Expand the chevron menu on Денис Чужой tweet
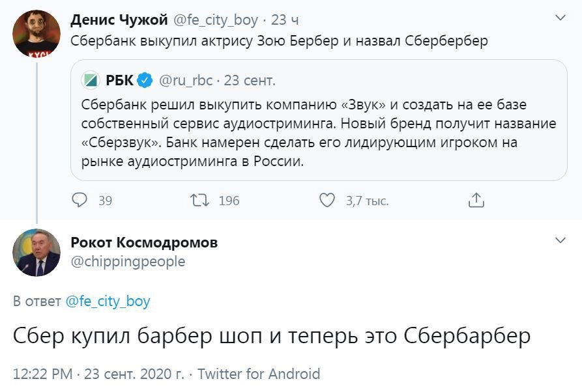 click(x=560, y=18)
